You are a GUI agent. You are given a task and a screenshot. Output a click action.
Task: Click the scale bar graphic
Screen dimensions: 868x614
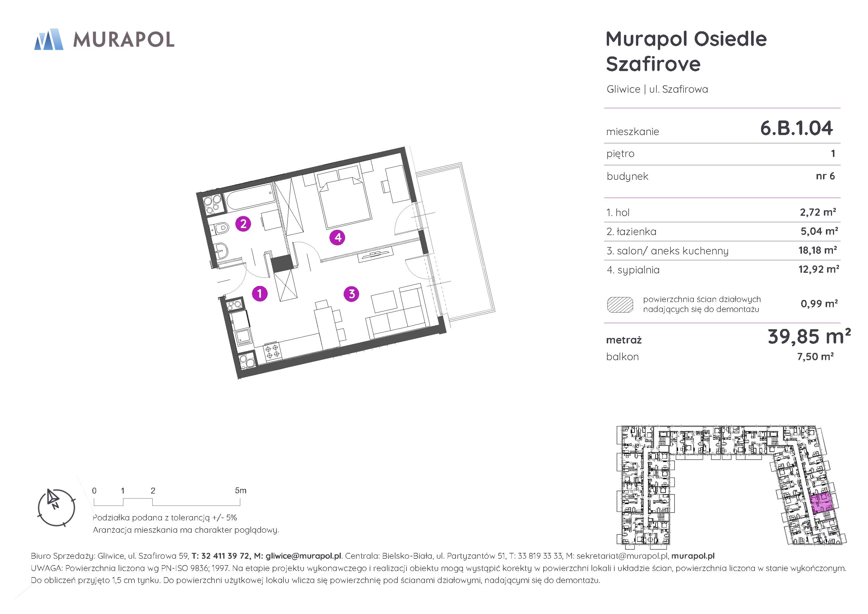point(167,502)
